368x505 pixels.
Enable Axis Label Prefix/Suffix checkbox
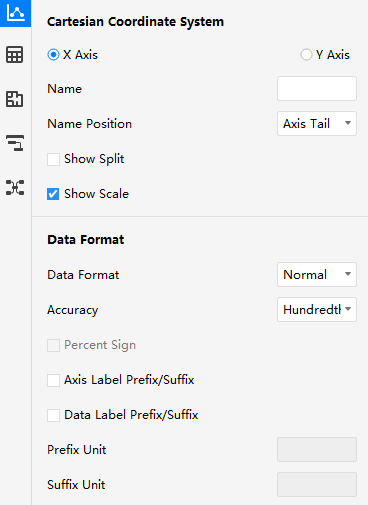tap(53, 380)
